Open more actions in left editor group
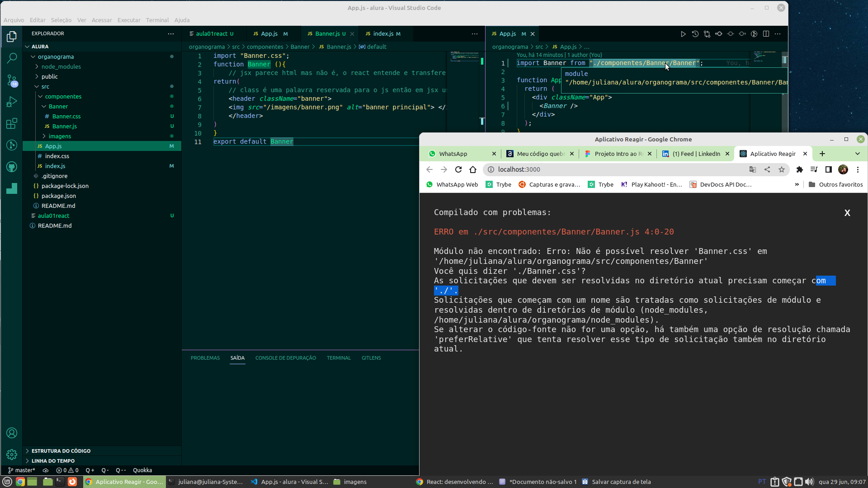This screenshot has height=488, width=868. coord(474,34)
